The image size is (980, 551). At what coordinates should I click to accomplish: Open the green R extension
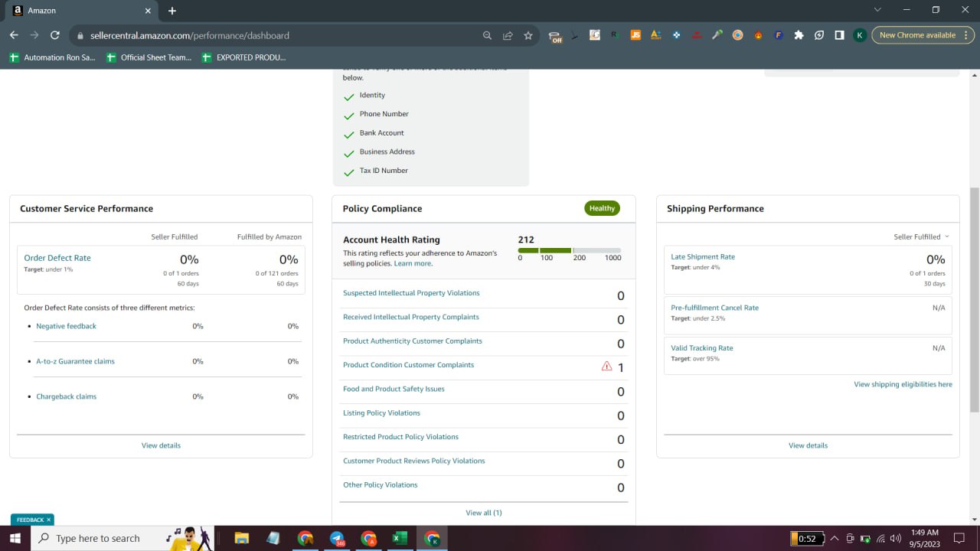coord(614,35)
